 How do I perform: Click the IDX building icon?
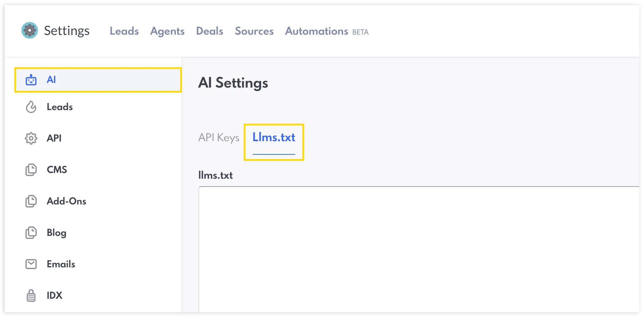(x=31, y=296)
